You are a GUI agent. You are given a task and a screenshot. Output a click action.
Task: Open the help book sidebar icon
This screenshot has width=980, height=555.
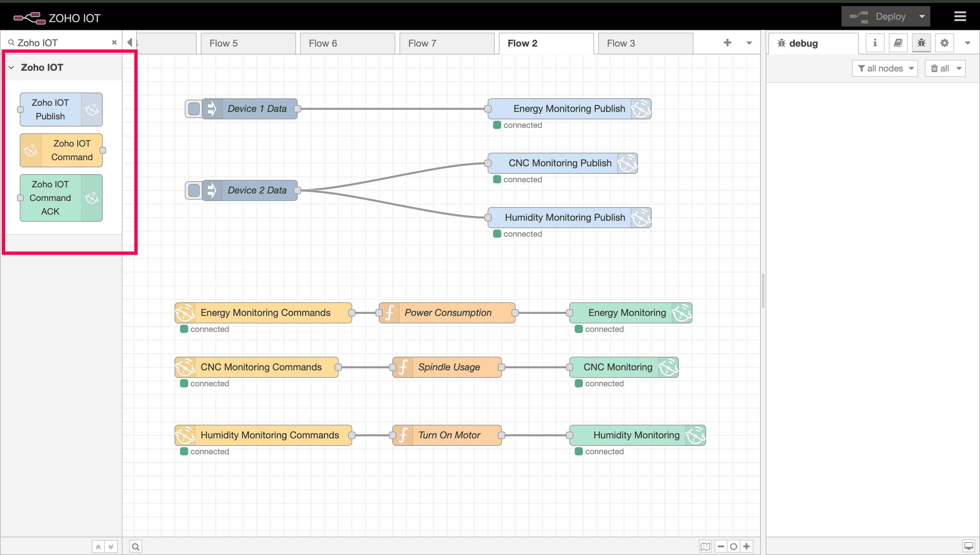point(898,43)
